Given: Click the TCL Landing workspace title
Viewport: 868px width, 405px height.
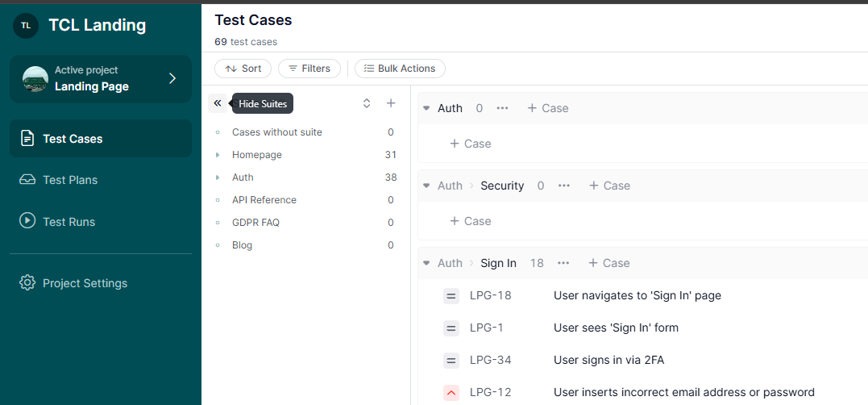Looking at the screenshot, I should 98,26.
